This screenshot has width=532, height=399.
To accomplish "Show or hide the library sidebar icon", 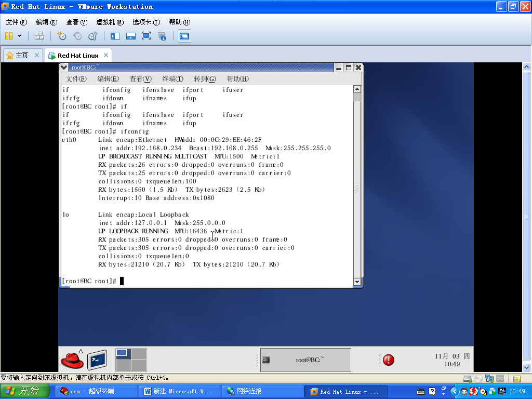I will (115, 36).
